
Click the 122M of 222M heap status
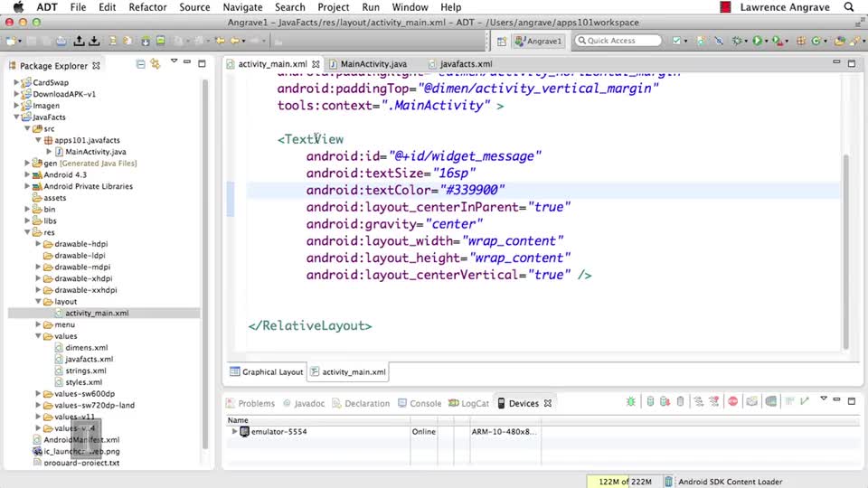(x=625, y=482)
